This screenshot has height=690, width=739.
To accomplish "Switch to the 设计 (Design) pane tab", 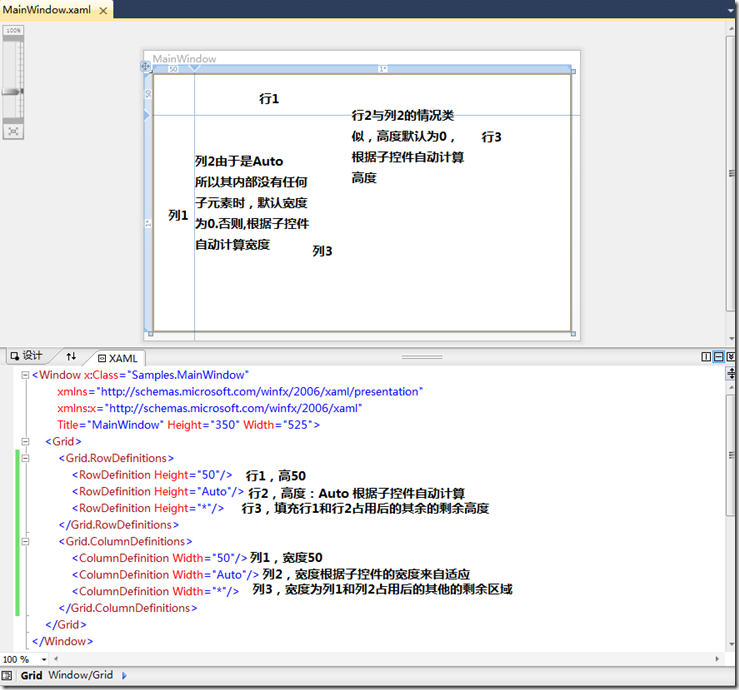I will 27,356.
